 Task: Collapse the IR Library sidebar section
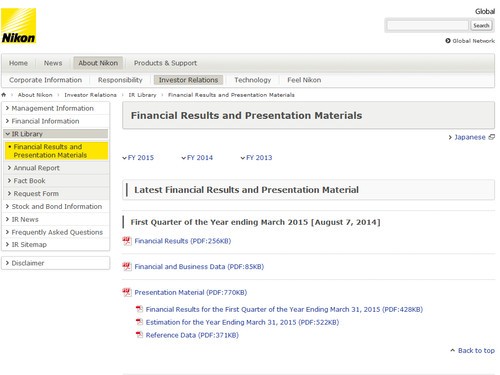tap(56, 134)
